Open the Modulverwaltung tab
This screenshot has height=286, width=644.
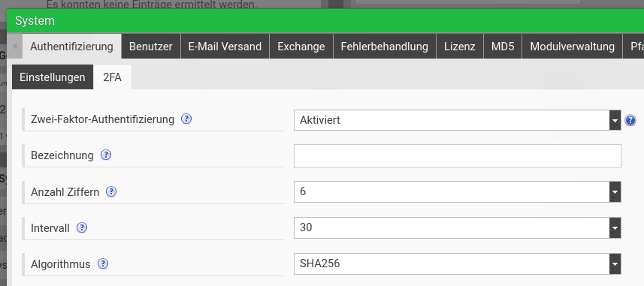[x=572, y=47]
